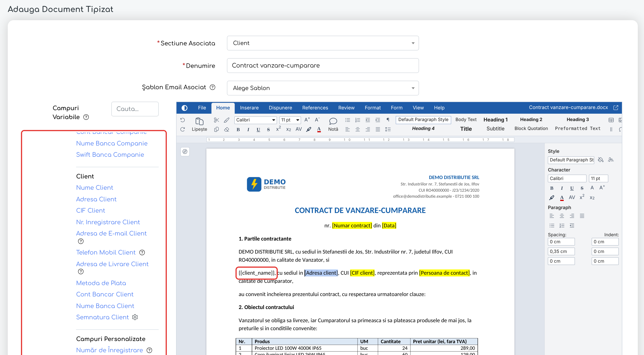The image size is (644, 355).
Task: Click the sidebar fill style paint bucket icon
Action: point(601,160)
